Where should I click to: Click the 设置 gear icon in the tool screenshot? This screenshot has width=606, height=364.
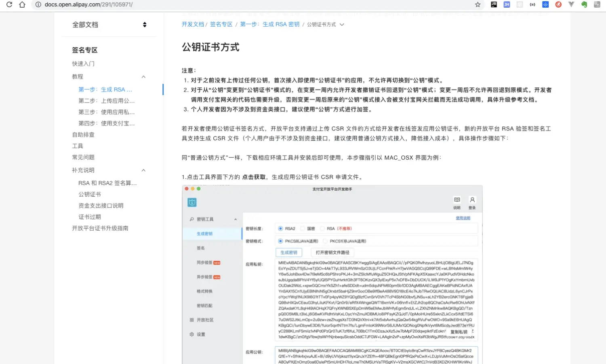192,334
